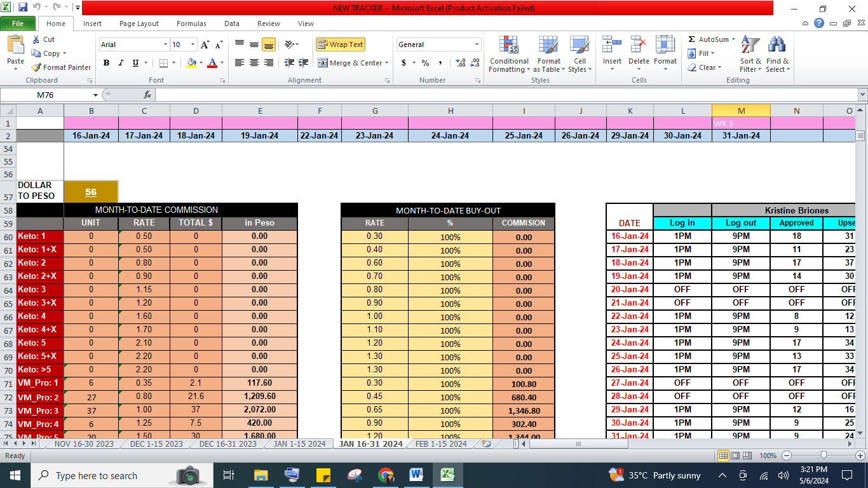Switch to Page Break Preview in status bar
868x488 pixels.
tap(749, 456)
